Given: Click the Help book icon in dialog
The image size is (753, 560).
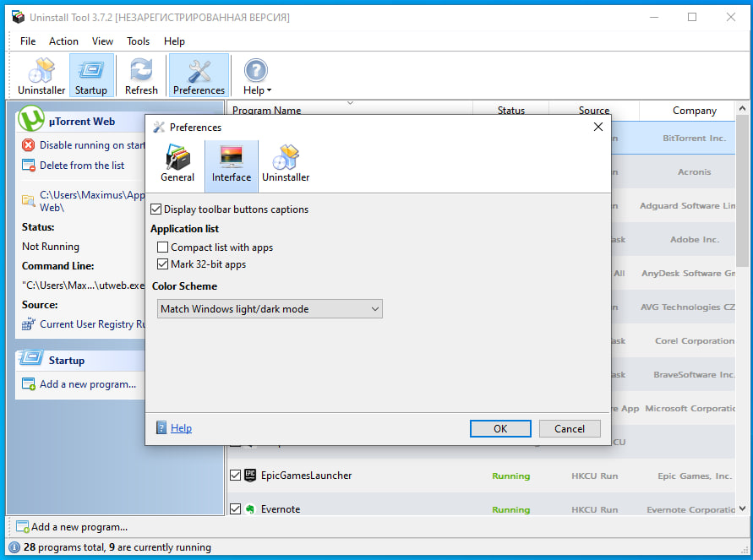Looking at the screenshot, I should pos(161,428).
